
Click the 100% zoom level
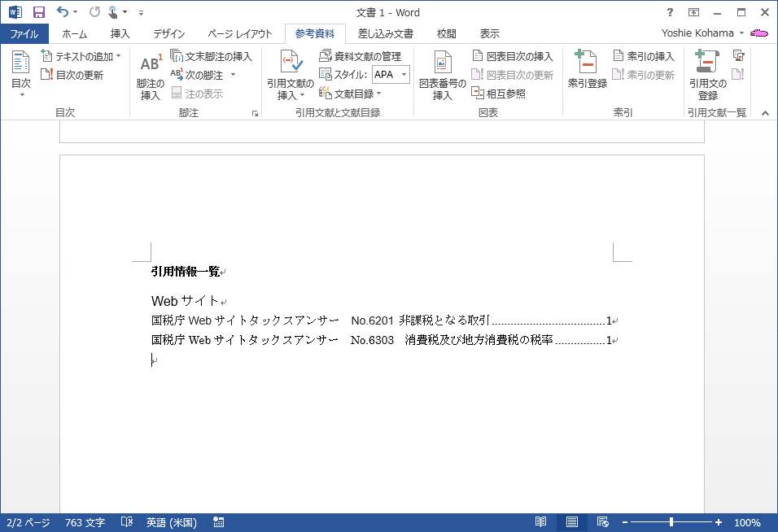[x=747, y=522]
